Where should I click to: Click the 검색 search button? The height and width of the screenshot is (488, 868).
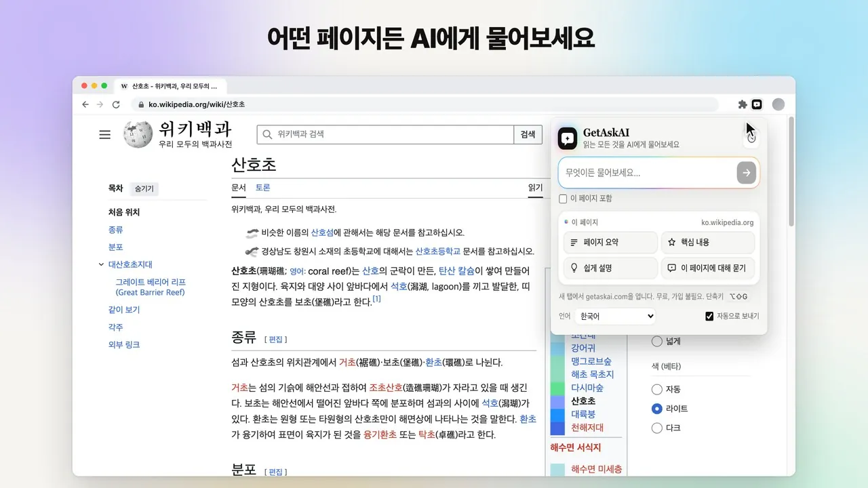coord(528,134)
